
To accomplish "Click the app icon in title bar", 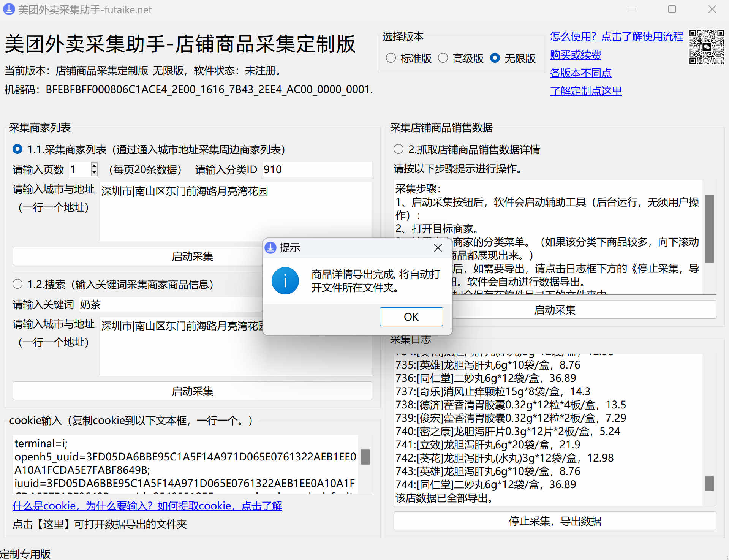I will [x=8, y=9].
